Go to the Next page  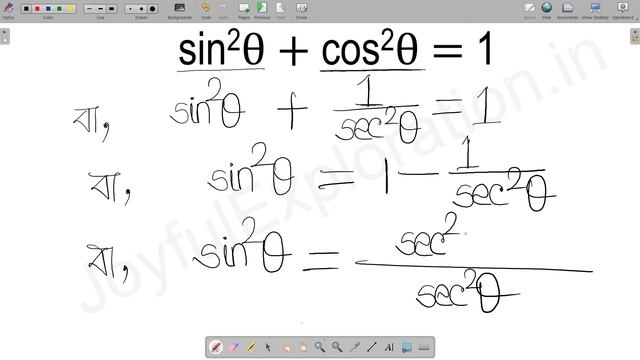(x=280, y=10)
